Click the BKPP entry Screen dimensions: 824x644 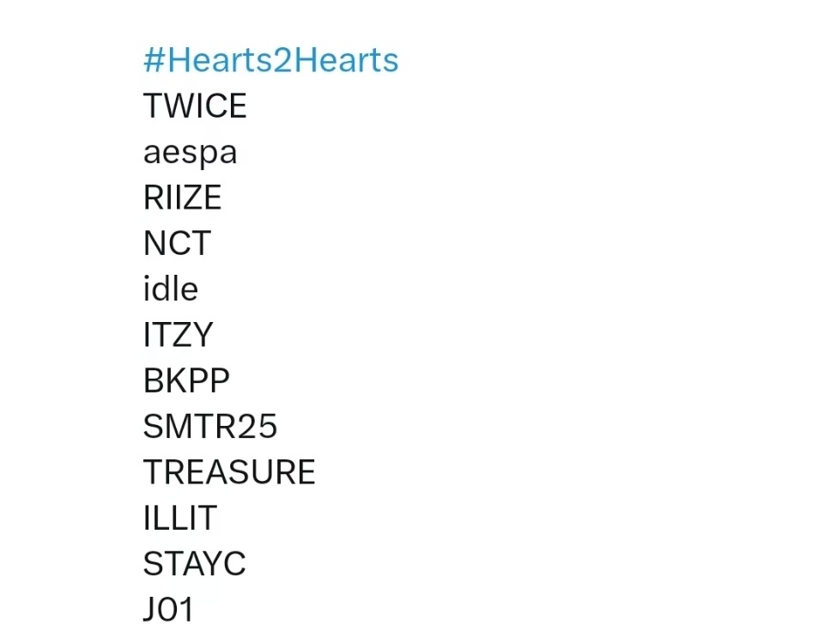point(186,380)
